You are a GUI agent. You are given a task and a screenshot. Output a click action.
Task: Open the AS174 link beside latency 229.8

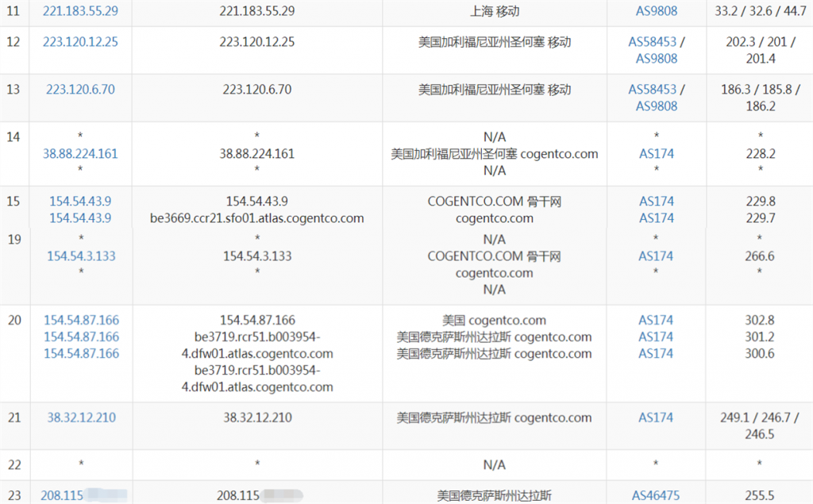pos(657,201)
